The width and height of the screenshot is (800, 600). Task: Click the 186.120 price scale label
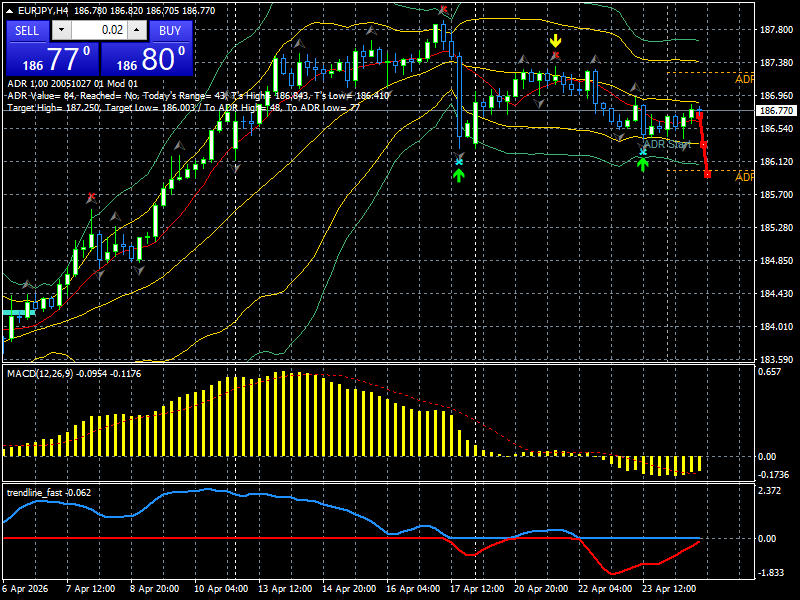tap(777, 162)
